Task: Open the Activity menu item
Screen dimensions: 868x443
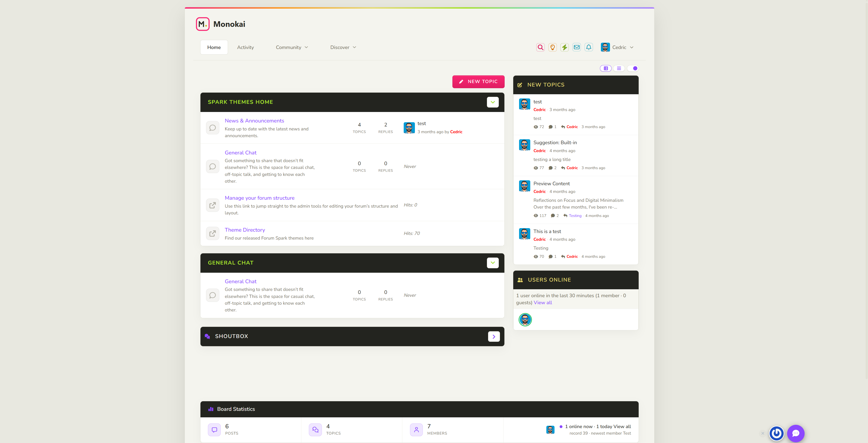Action: (x=245, y=48)
